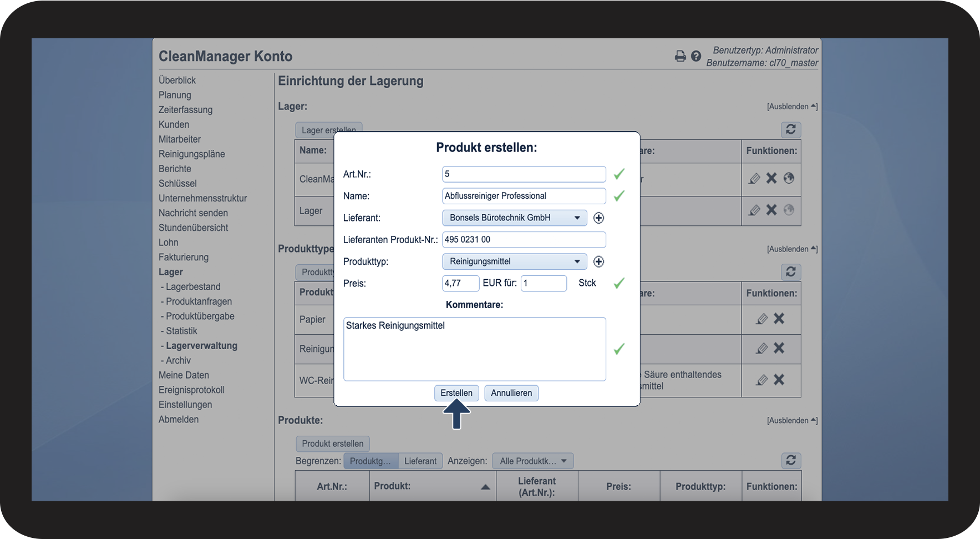This screenshot has width=980, height=539.
Task: Select Lieferant filter toggle
Action: coord(420,461)
